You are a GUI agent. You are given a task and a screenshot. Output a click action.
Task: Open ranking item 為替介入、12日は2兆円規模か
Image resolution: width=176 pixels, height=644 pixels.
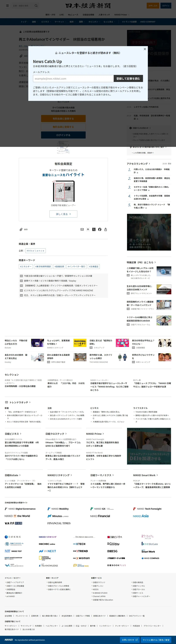tap(152, 171)
